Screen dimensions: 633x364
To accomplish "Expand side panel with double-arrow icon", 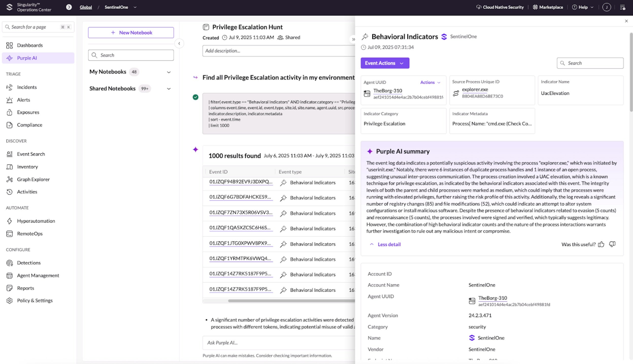I will point(353,39).
